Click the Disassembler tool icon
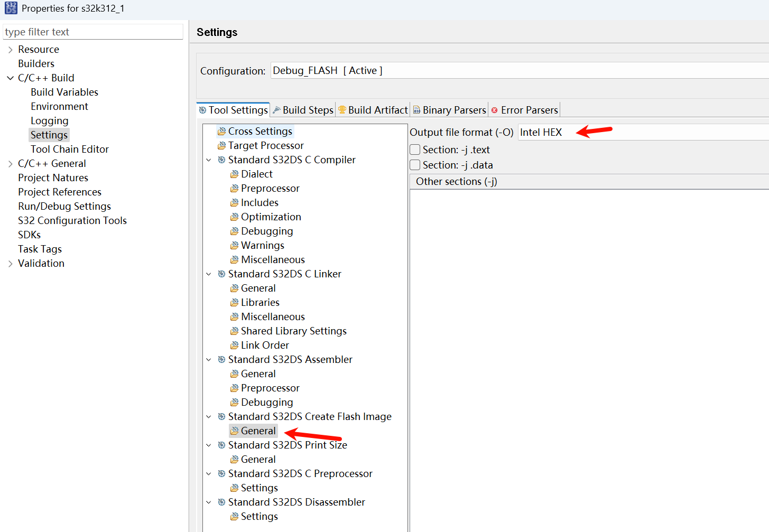769x532 pixels. pos(222,502)
